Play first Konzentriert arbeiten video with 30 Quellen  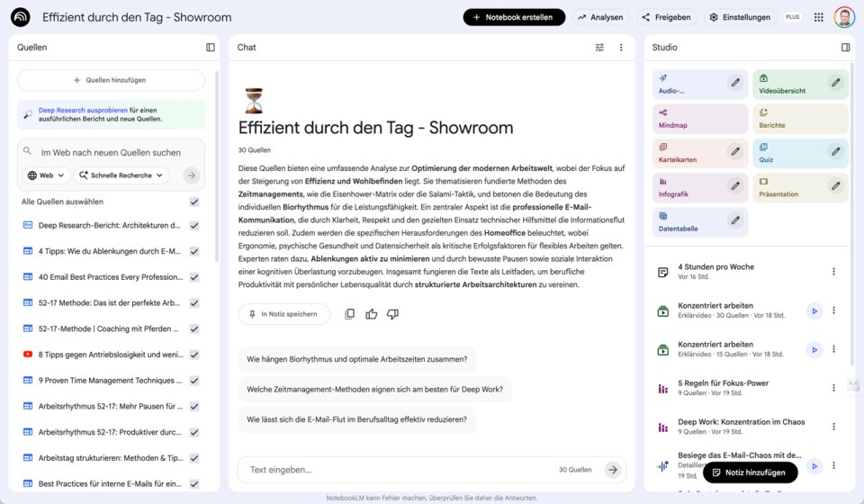pos(814,311)
